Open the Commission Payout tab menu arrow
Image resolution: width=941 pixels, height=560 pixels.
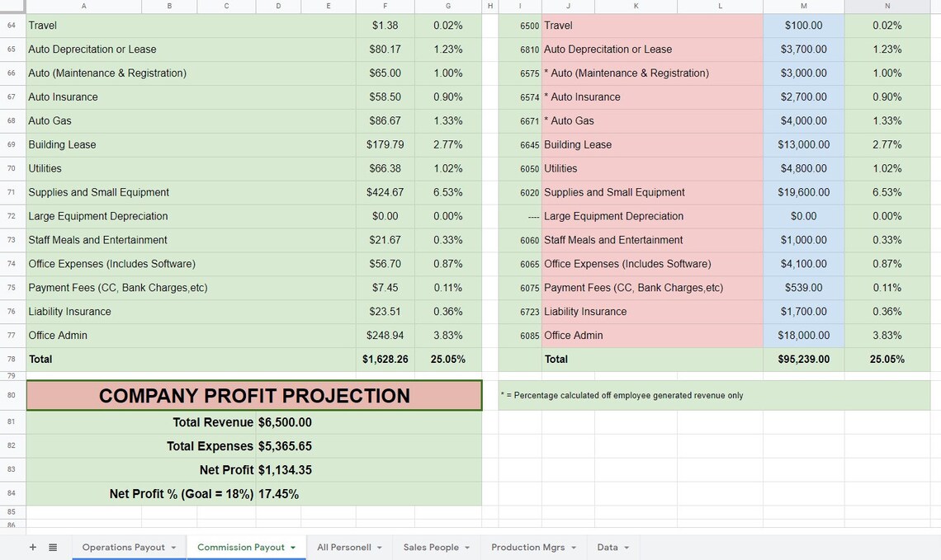click(x=291, y=547)
